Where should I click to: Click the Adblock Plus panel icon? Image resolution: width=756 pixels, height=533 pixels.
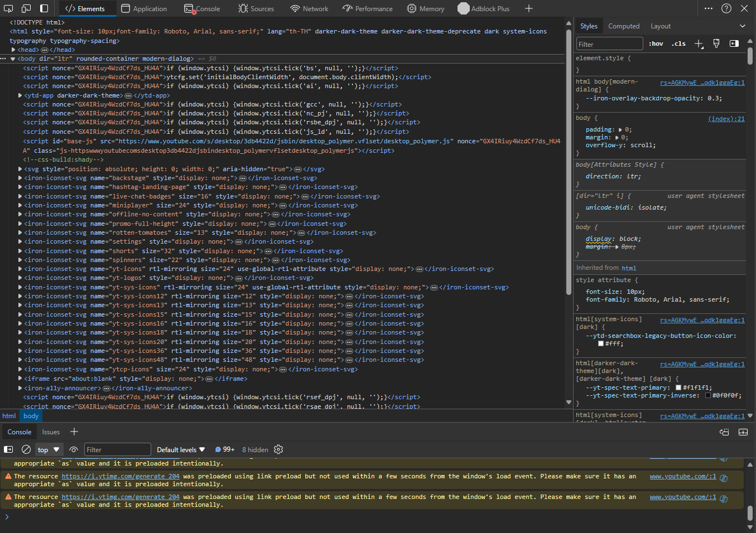point(464,8)
